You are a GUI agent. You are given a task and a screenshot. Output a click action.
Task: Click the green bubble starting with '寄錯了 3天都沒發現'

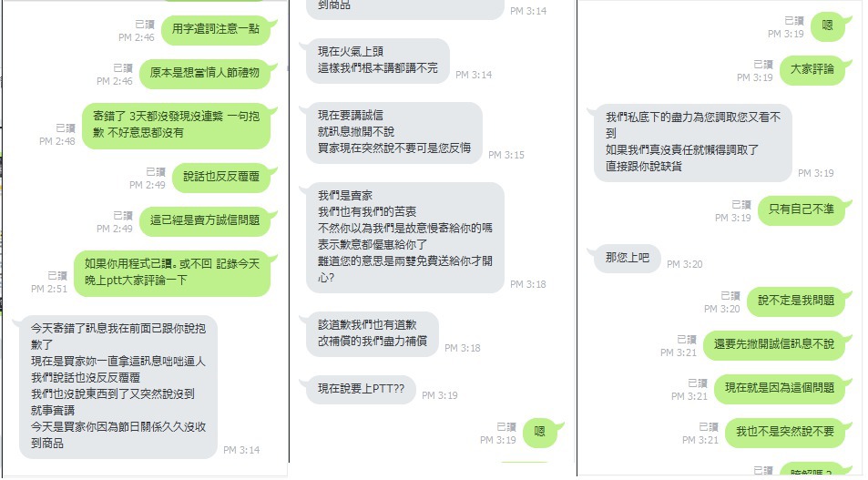[176, 125]
